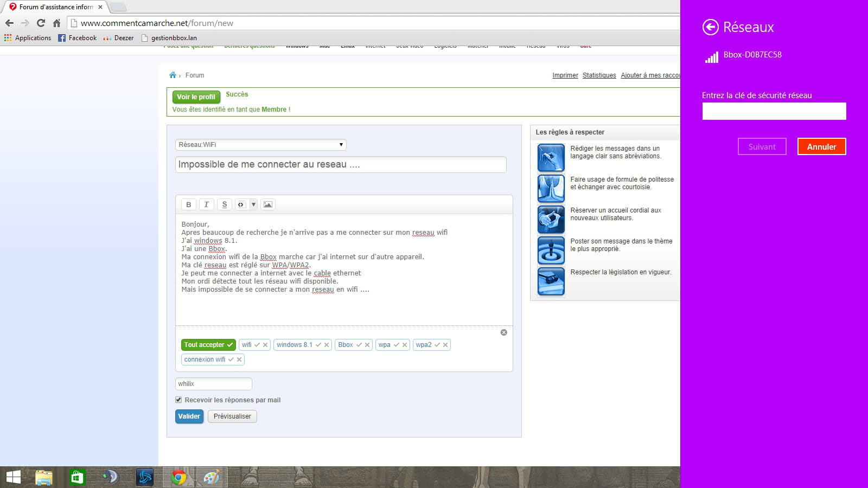Viewport: 868px width, 488px height.
Task: Accept the 'wpa' tag checkmark
Action: (x=397, y=345)
